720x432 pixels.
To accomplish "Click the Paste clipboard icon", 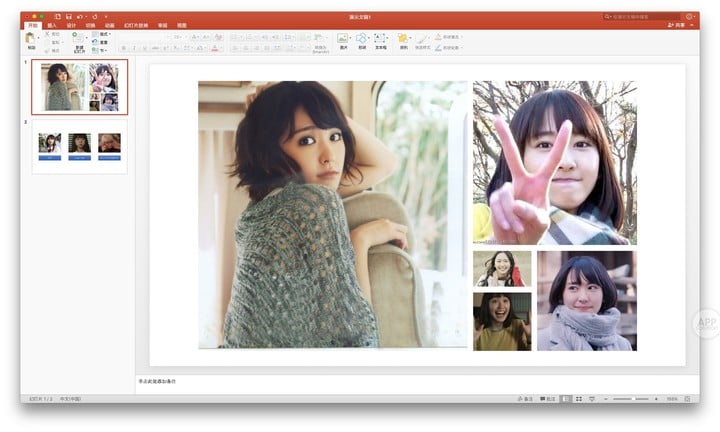I will click(30, 38).
